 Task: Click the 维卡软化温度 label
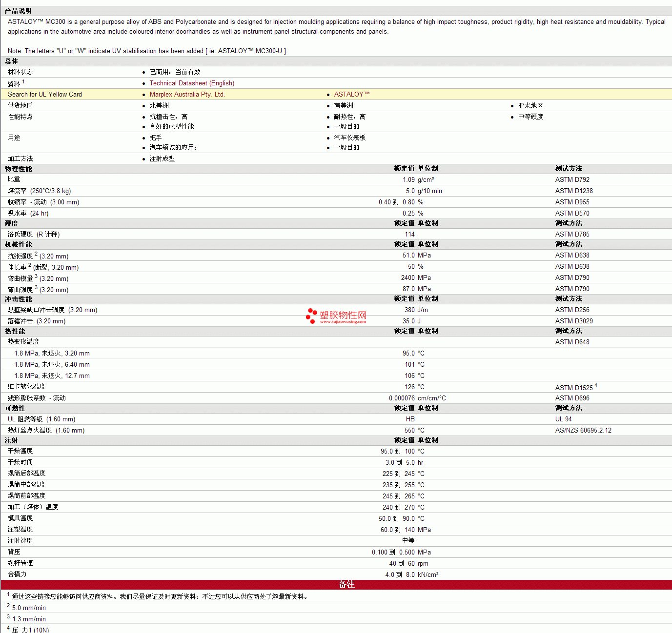pos(26,387)
